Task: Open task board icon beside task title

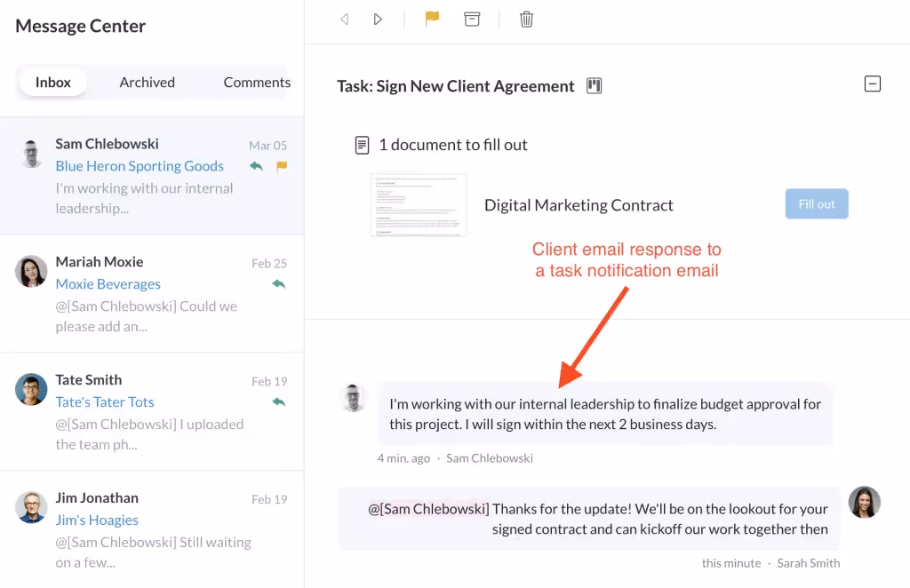Action: click(594, 86)
